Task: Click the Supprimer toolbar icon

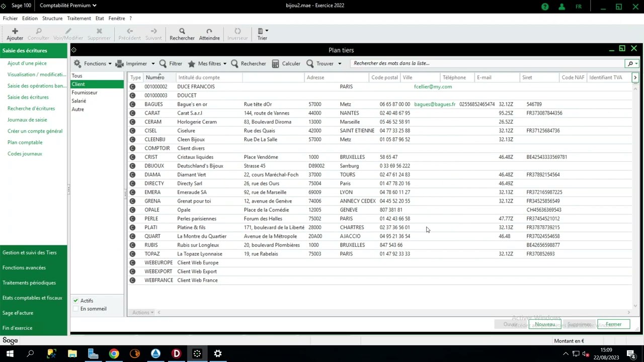Action: click(x=99, y=31)
